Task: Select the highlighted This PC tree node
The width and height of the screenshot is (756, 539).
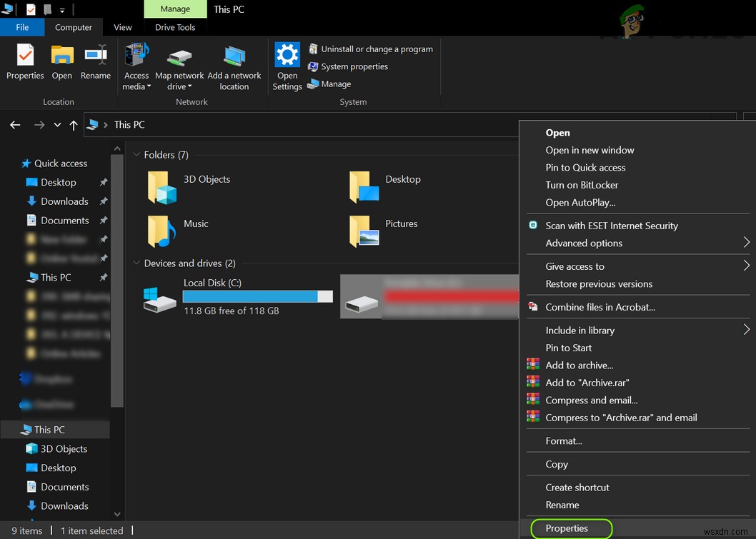Action: coord(54,430)
